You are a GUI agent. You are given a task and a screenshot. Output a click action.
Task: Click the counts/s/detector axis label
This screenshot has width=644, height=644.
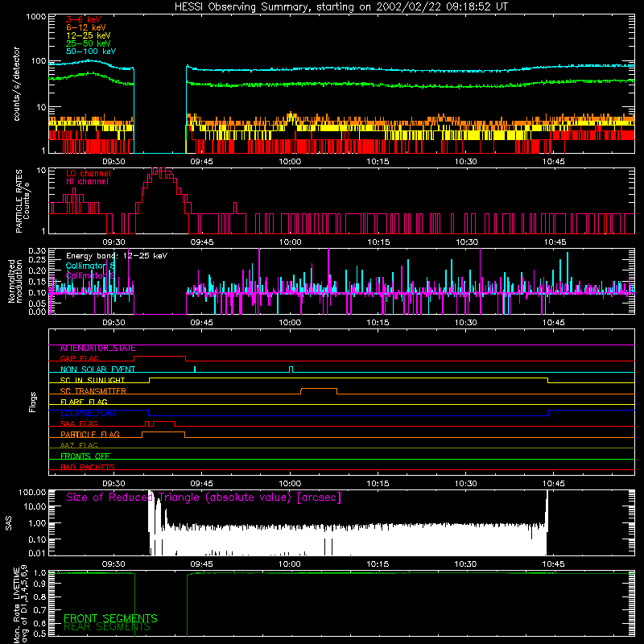click(x=16, y=84)
